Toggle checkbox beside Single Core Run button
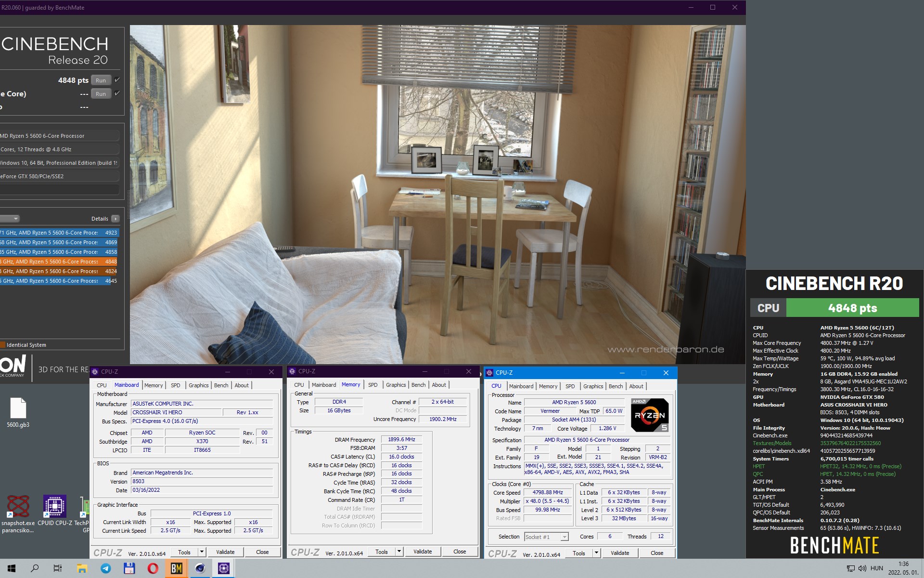Viewport: 924px width, 578px height. (x=117, y=93)
